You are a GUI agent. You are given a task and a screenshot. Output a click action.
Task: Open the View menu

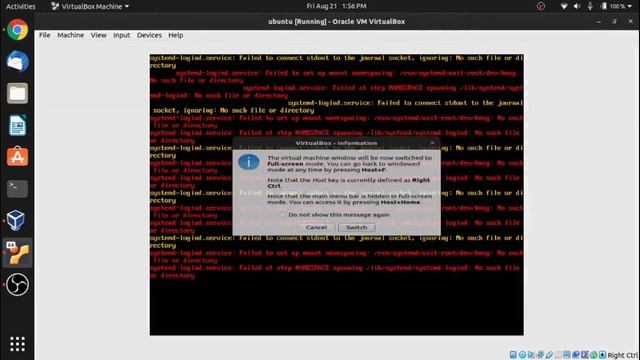click(98, 35)
